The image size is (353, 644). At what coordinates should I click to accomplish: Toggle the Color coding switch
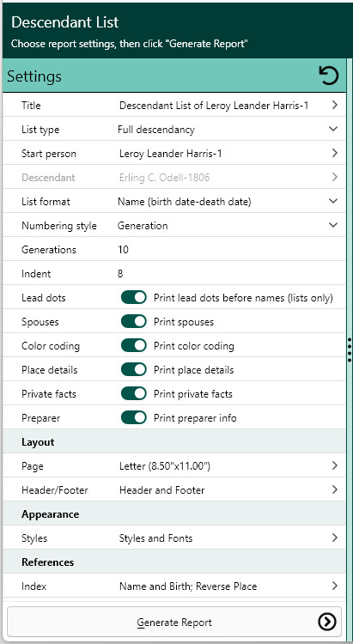[x=134, y=345]
